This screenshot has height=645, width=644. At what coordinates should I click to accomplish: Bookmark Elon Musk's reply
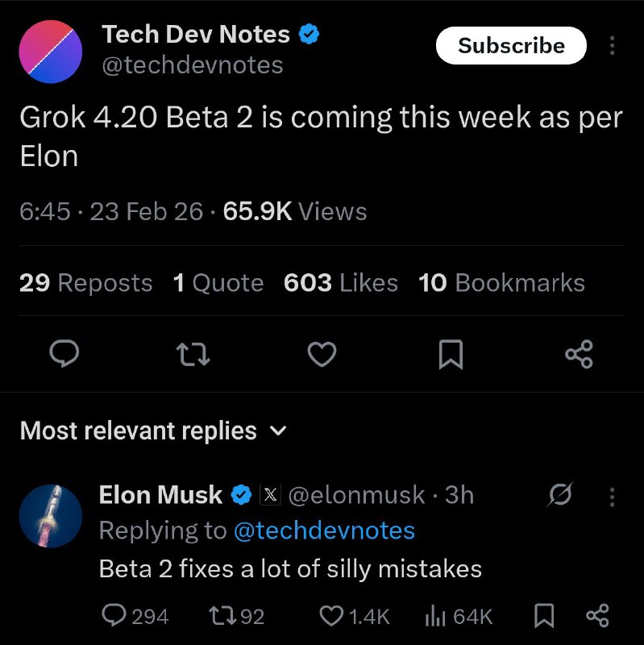[x=546, y=616]
